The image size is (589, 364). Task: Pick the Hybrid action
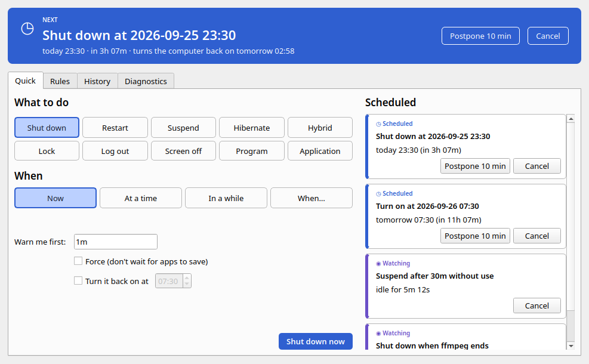pyautogui.click(x=320, y=128)
